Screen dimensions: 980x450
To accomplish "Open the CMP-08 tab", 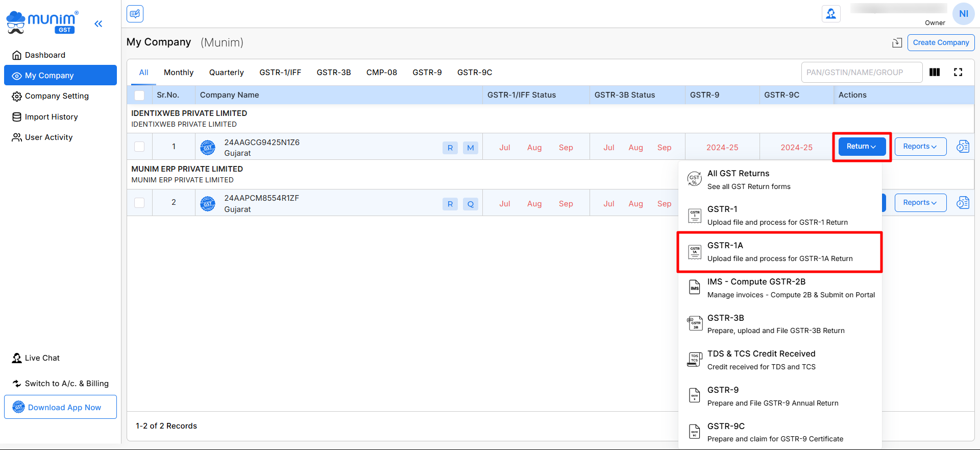I will pyautogui.click(x=382, y=73).
